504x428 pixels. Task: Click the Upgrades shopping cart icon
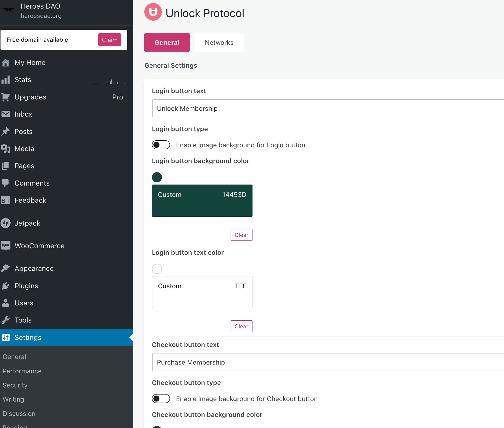[6, 97]
